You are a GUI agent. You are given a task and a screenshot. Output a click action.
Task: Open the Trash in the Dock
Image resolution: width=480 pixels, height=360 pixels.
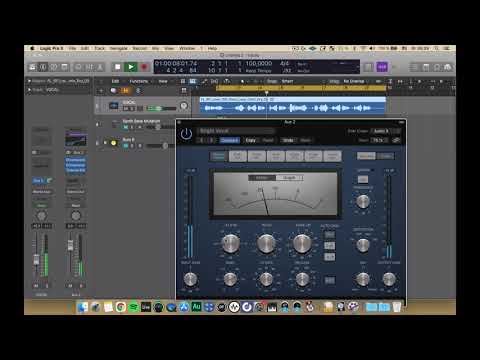[397, 307]
